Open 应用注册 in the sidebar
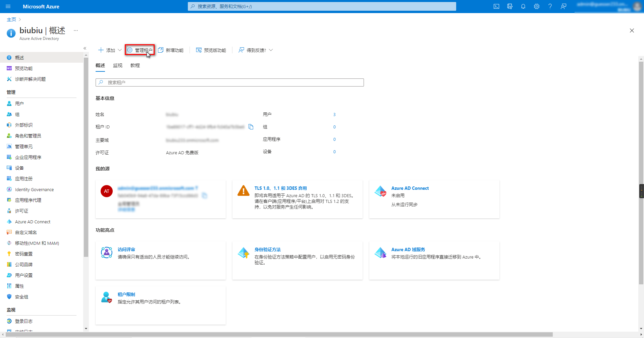 pyautogui.click(x=42, y=179)
